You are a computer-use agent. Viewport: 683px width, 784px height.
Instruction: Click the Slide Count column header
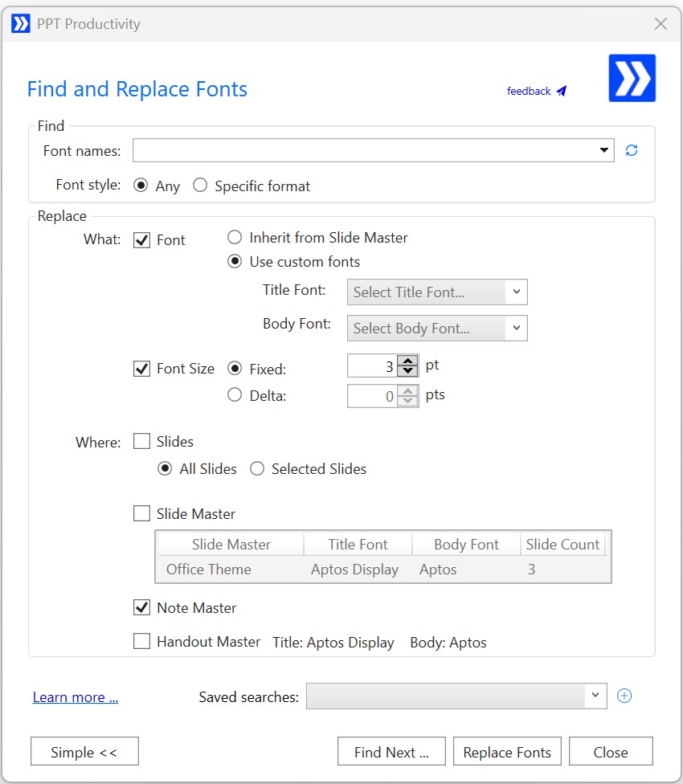[562, 544]
